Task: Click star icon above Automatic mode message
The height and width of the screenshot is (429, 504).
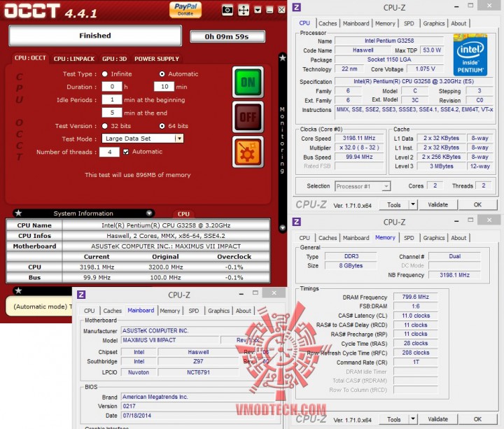Action: (x=18, y=290)
